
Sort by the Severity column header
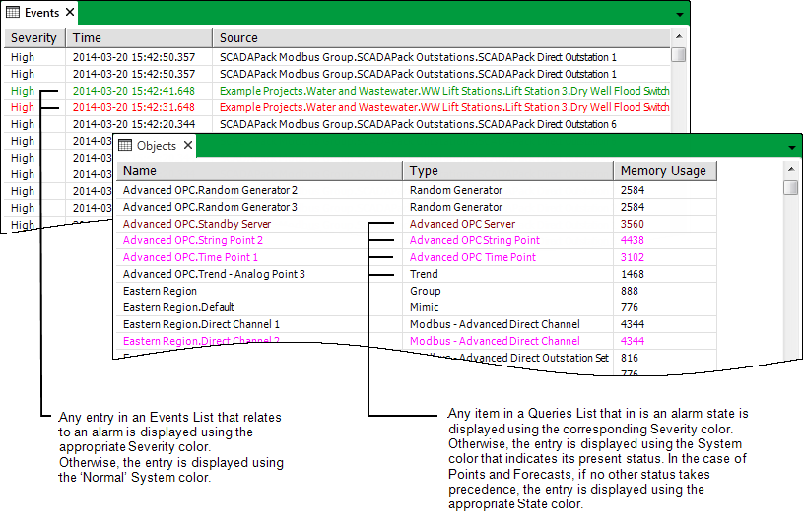coord(33,38)
